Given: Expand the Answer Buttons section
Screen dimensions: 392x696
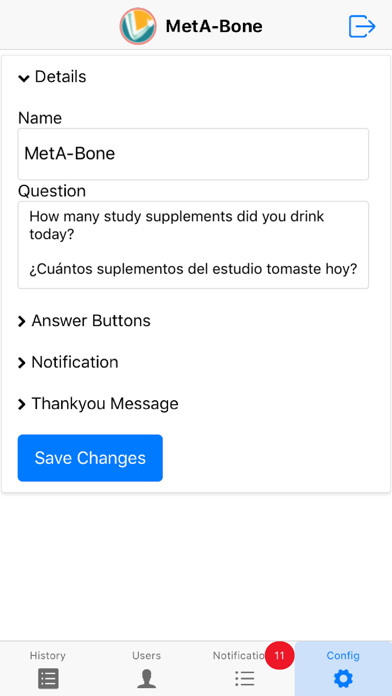Looking at the screenshot, I should pyautogui.click(x=84, y=320).
